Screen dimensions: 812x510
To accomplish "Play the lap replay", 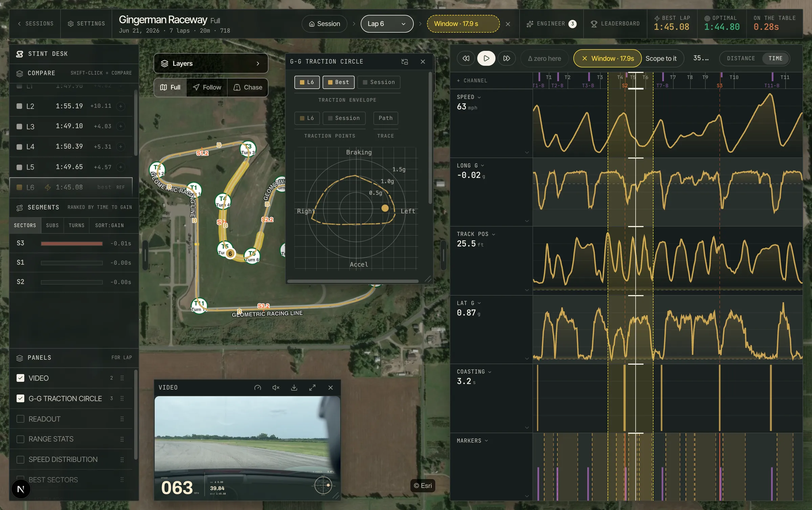I will [486, 58].
